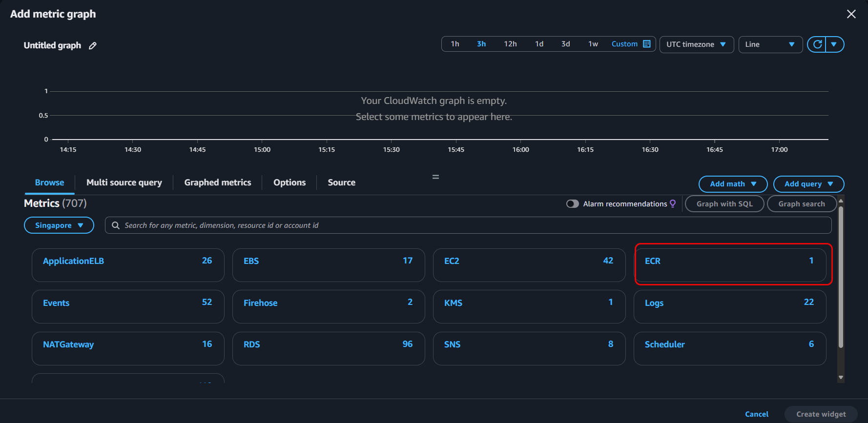868x423 pixels.
Task: Open the NATGateway metrics namespace card
Action: pyautogui.click(x=128, y=348)
